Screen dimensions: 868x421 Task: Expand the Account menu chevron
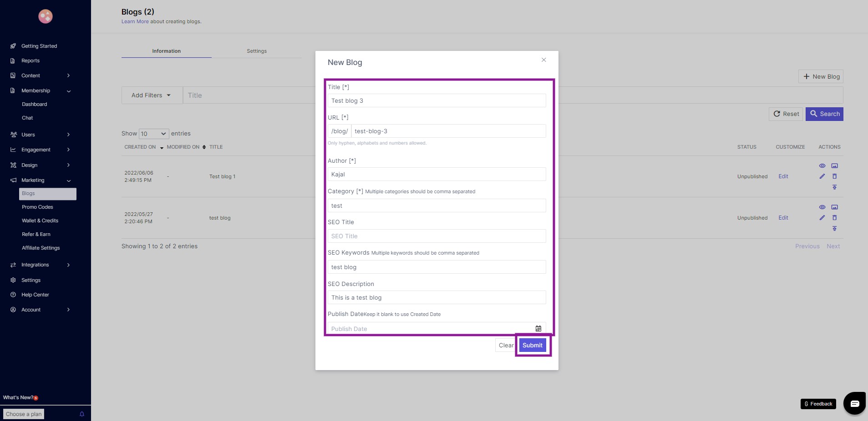[x=68, y=310]
